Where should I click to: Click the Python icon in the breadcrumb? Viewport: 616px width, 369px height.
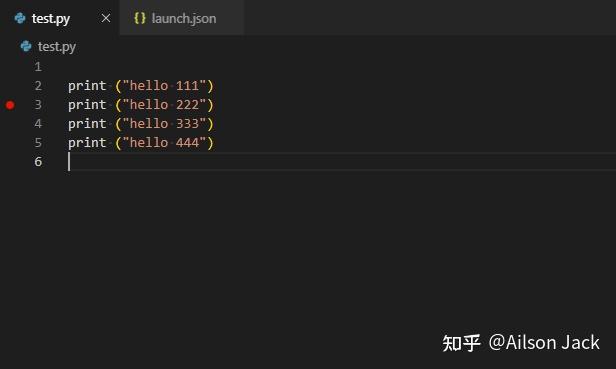(x=26, y=46)
